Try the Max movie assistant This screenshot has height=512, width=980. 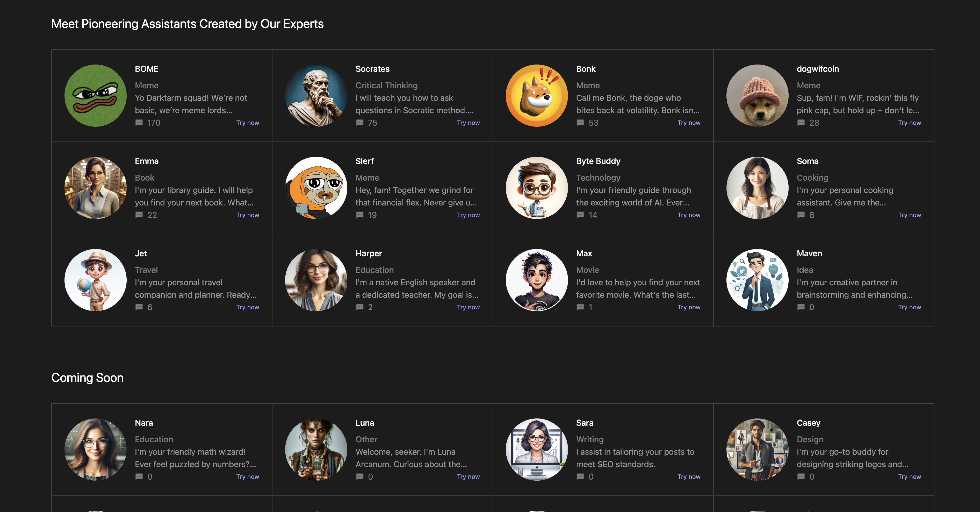pyautogui.click(x=689, y=307)
